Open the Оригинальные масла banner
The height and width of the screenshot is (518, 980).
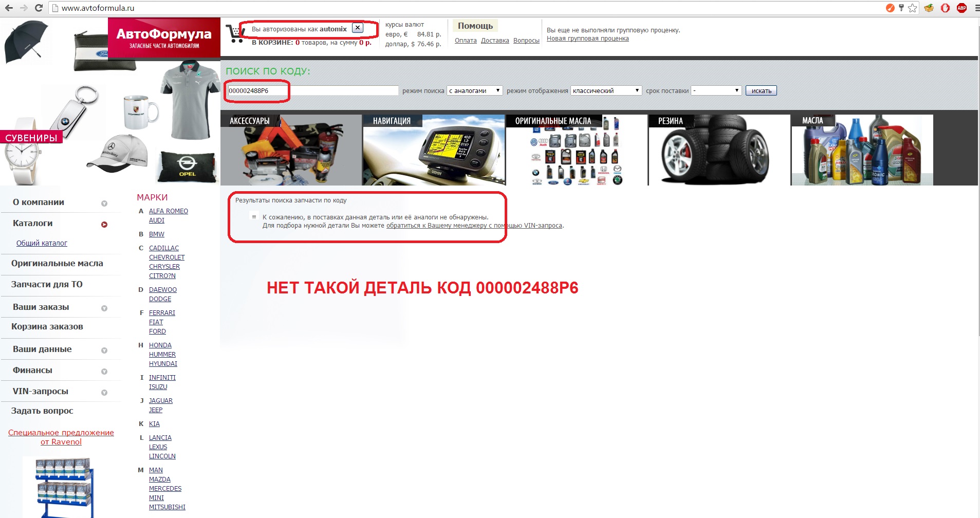[x=577, y=150]
